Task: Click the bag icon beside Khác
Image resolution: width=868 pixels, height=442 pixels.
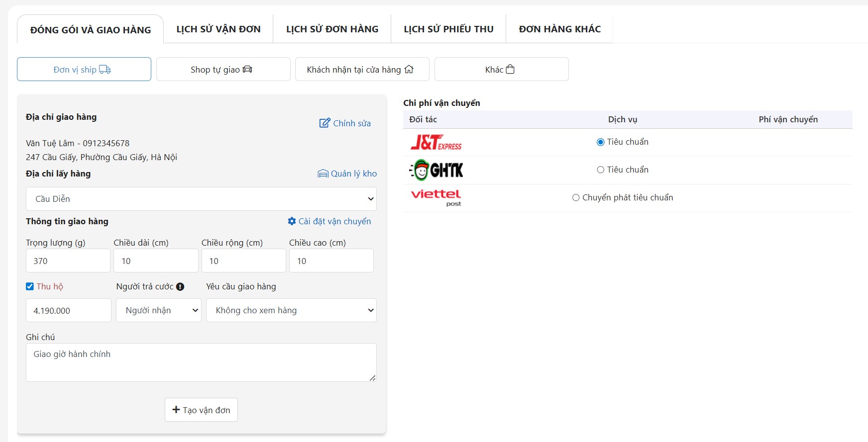Action: [510, 70]
